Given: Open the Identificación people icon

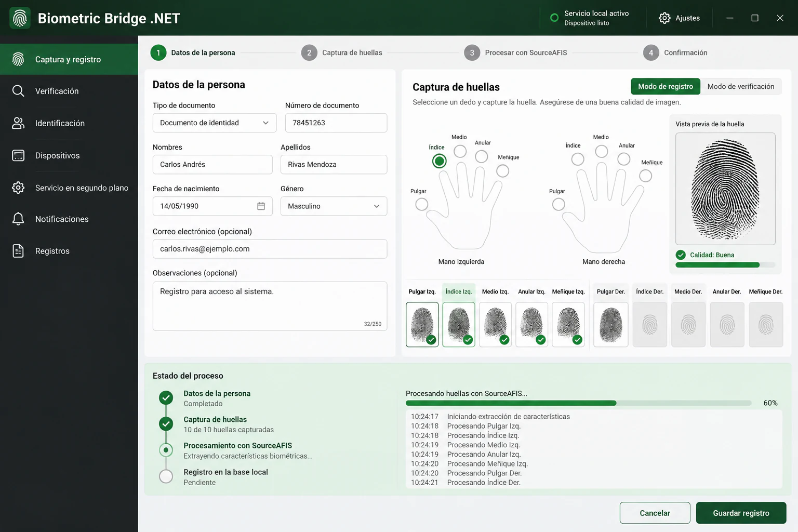Looking at the screenshot, I should click(18, 123).
